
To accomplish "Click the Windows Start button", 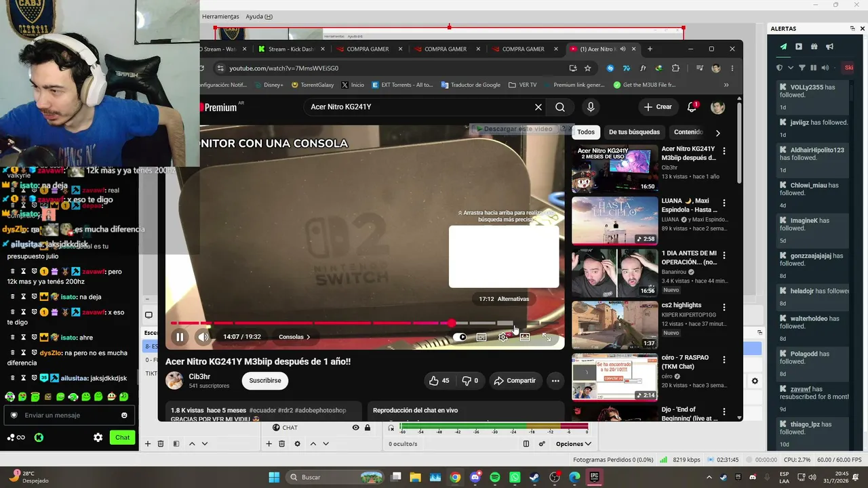I will [274, 477].
